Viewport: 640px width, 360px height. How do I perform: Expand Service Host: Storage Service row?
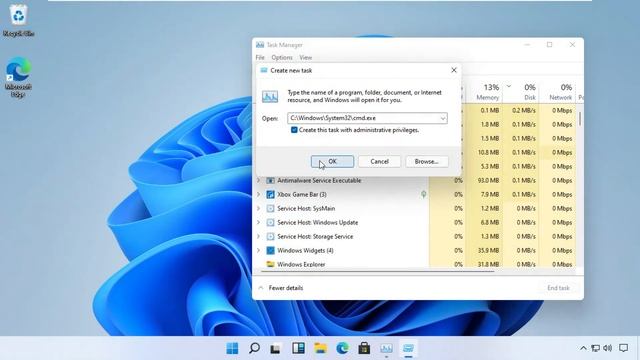pyautogui.click(x=259, y=236)
